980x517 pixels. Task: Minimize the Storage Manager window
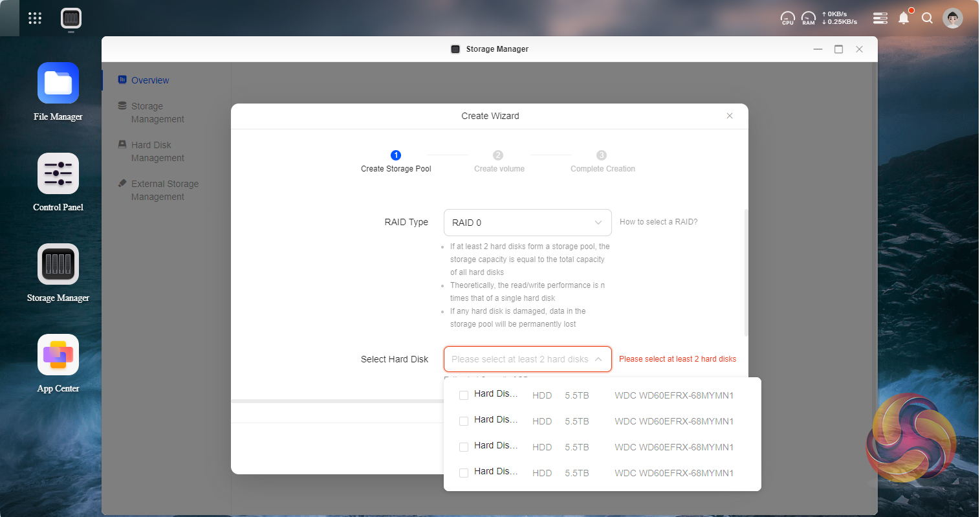(x=818, y=49)
